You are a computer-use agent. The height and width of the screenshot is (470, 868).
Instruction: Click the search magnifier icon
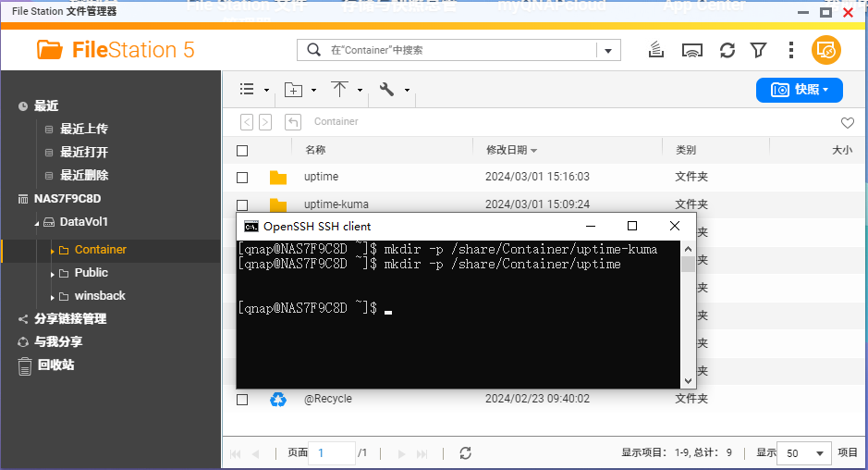point(314,50)
